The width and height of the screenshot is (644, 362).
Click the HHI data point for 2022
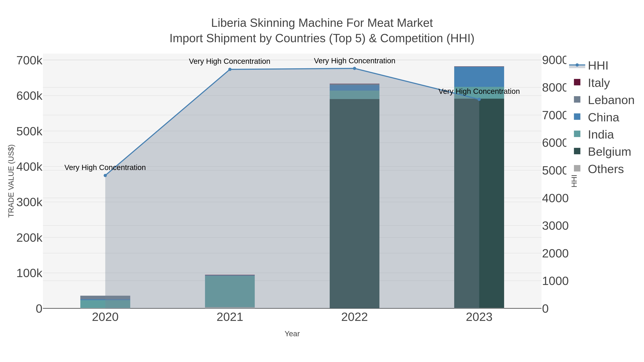tap(355, 68)
